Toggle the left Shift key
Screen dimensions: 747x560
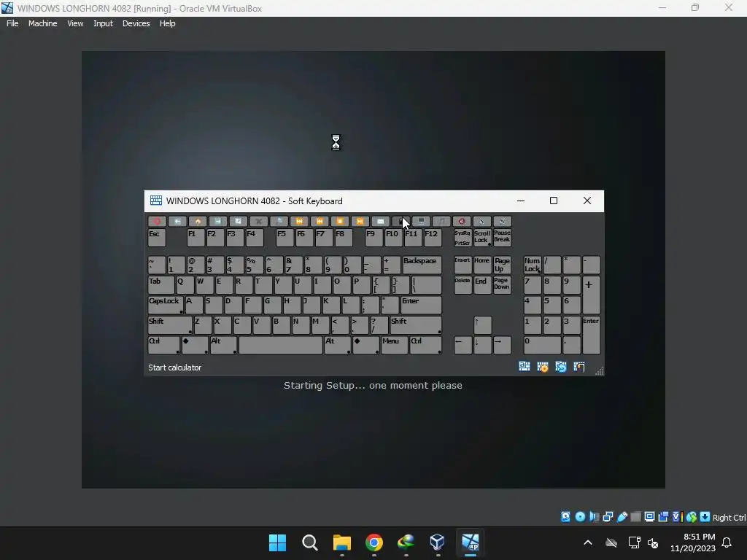point(170,324)
